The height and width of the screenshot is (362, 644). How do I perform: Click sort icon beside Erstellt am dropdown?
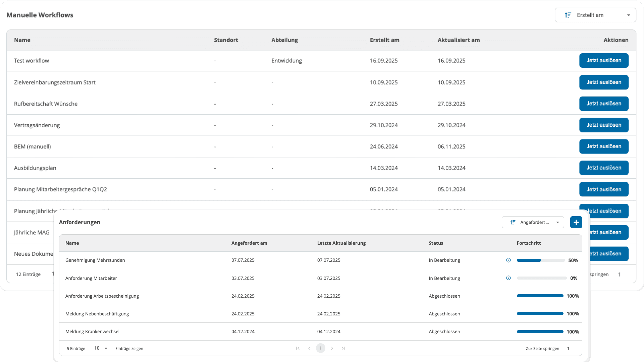point(568,15)
